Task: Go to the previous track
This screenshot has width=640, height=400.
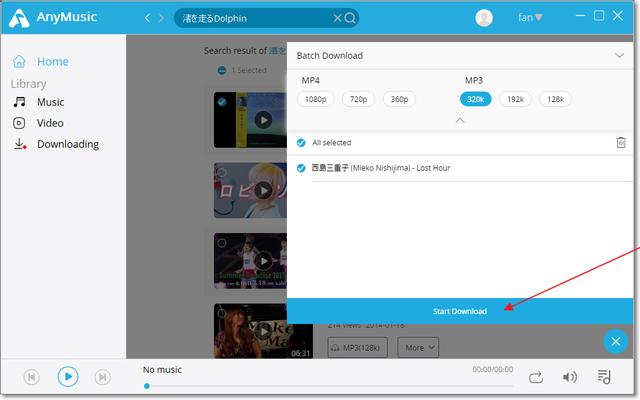Action: (32, 377)
